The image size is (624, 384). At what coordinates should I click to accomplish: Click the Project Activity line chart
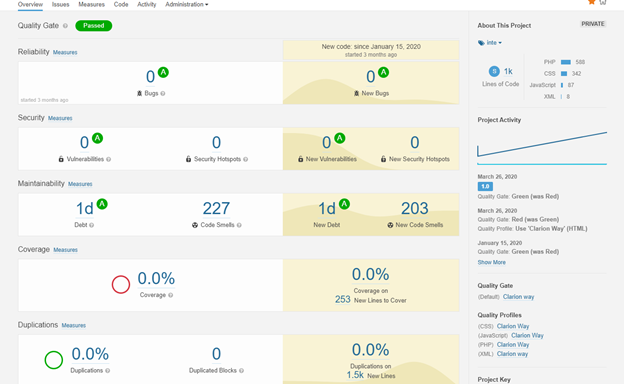[x=542, y=148]
